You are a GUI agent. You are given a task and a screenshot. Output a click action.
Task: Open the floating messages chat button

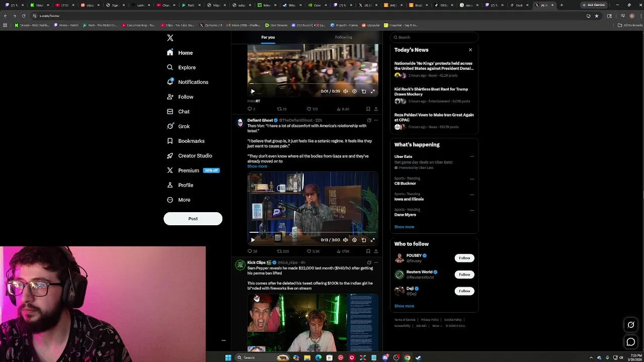point(631,342)
